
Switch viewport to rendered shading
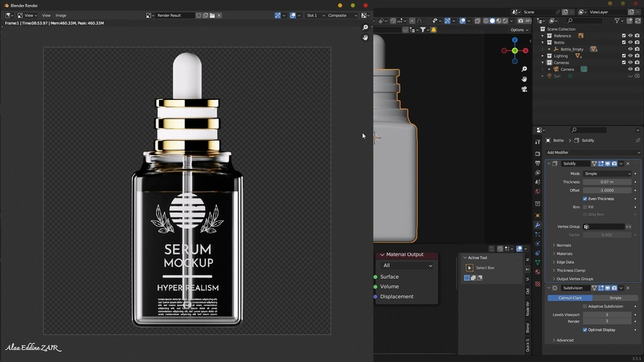pos(505,21)
